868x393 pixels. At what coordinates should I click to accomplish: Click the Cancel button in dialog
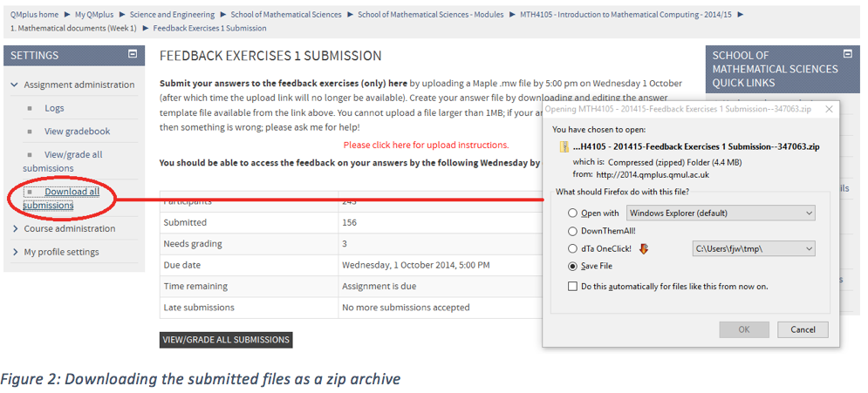(802, 329)
